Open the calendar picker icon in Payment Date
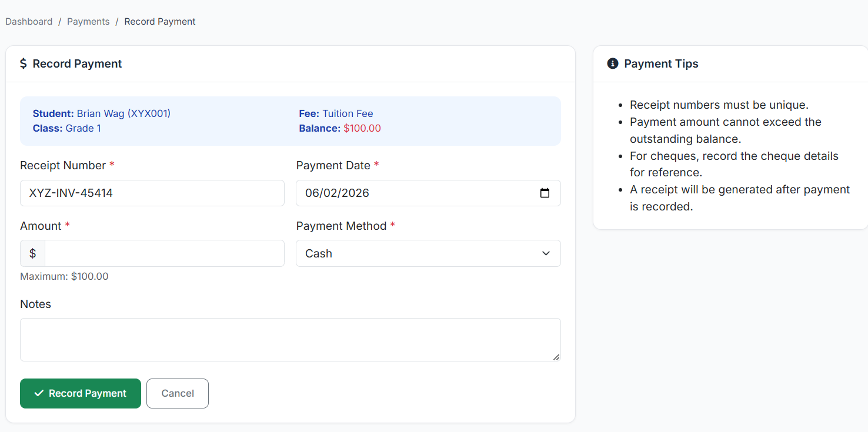This screenshot has height=432, width=868. point(545,193)
